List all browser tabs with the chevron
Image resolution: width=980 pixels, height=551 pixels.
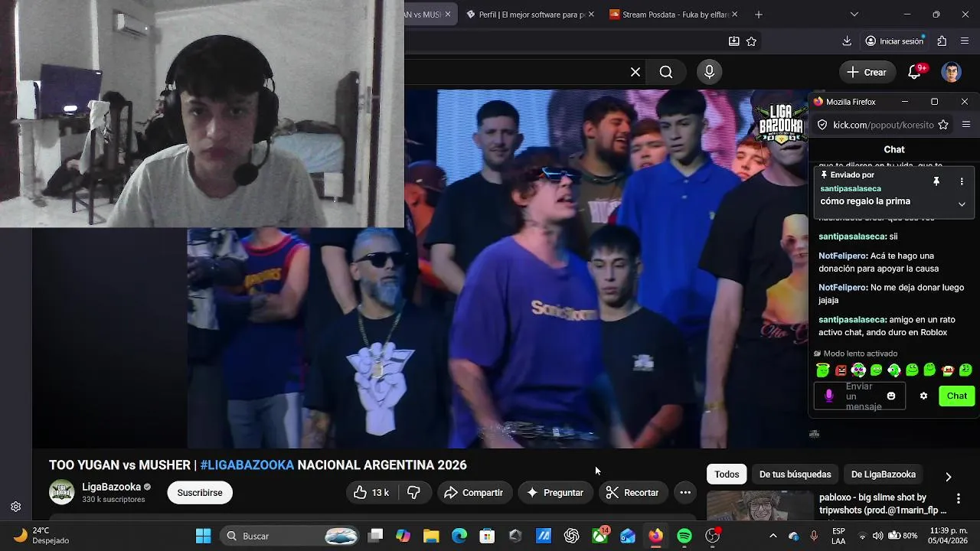854,15
